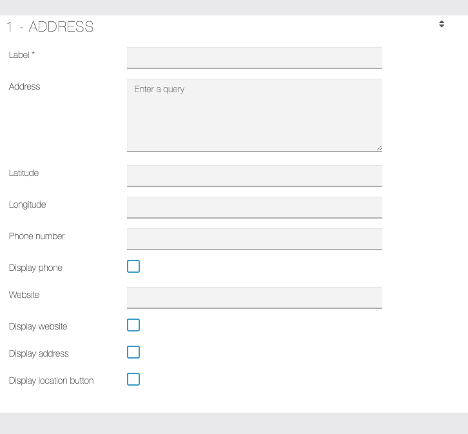Click the Address textarea resize handle
Viewport: 468px width, 434px height.
point(379,148)
